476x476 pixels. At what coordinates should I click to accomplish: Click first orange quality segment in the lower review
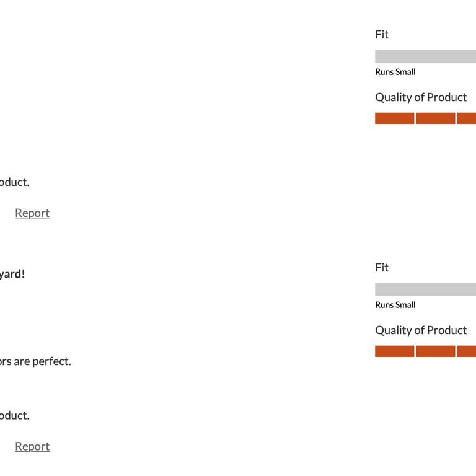(395, 351)
